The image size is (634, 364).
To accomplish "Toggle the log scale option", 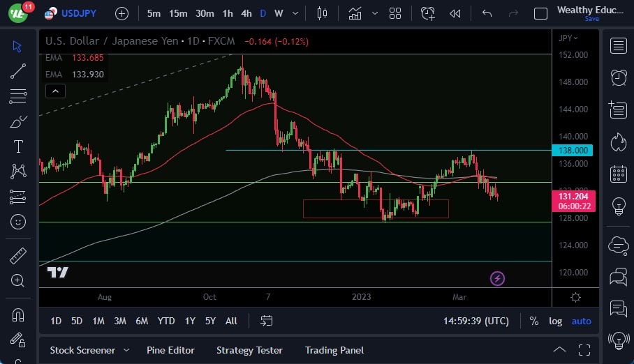I will [555, 321].
